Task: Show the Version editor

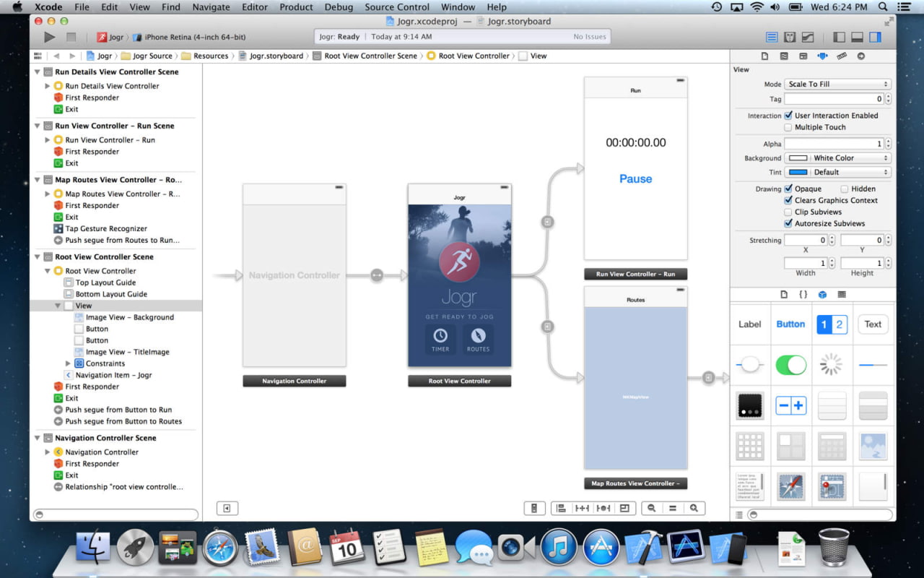Action: pyautogui.click(x=808, y=37)
